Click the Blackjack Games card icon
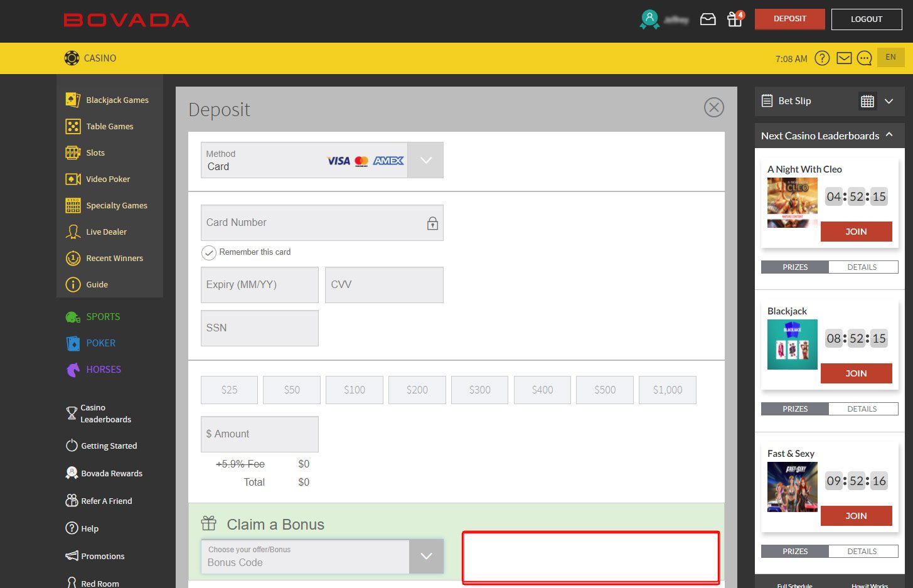Image resolution: width=913 pixels, height=588 pixels. click(73, 100)
